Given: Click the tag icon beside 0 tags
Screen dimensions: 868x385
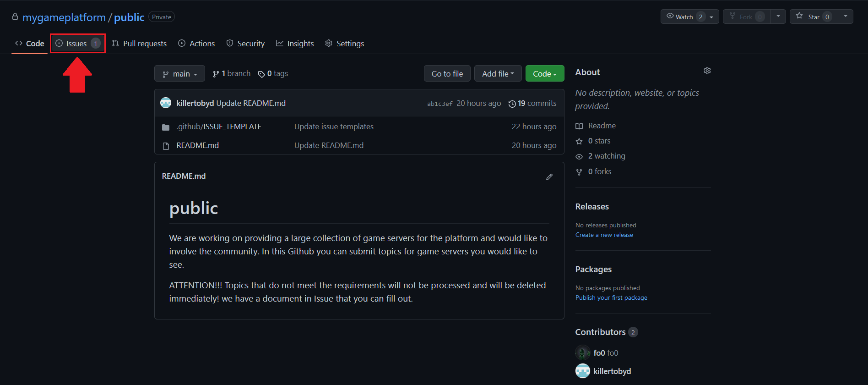Looking at the screenshot, I should 261,74.
